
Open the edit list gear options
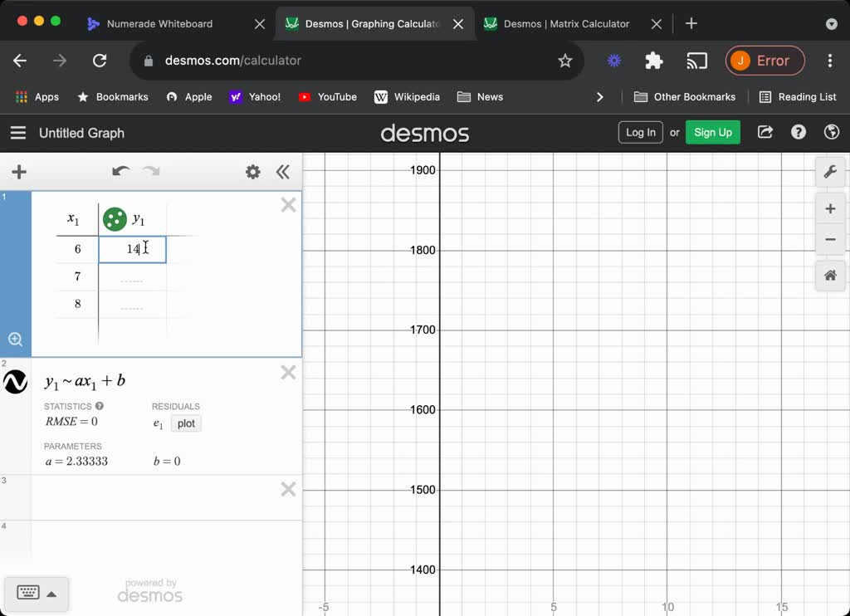click(x=252, y=172)
